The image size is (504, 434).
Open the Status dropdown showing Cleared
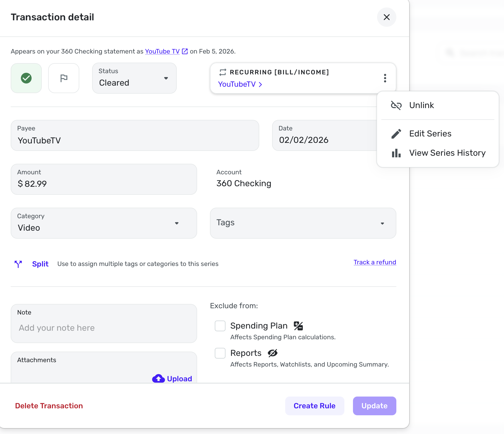(134, 78)
